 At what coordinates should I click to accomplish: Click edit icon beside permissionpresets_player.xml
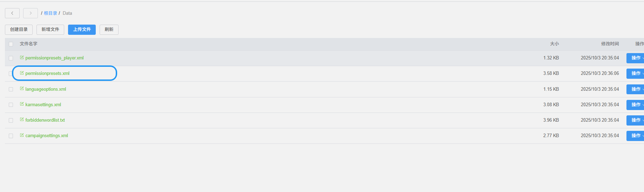[22, 58]
